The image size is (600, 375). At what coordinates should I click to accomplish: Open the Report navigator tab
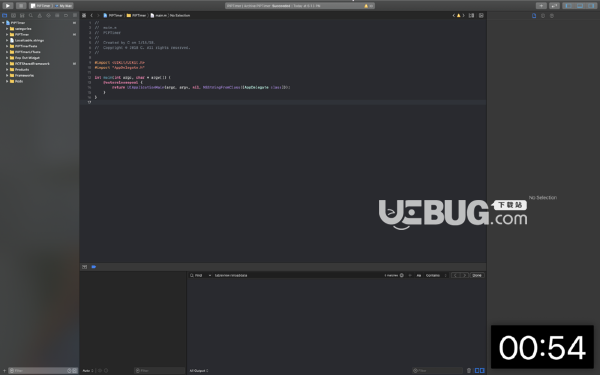[75, 15]
